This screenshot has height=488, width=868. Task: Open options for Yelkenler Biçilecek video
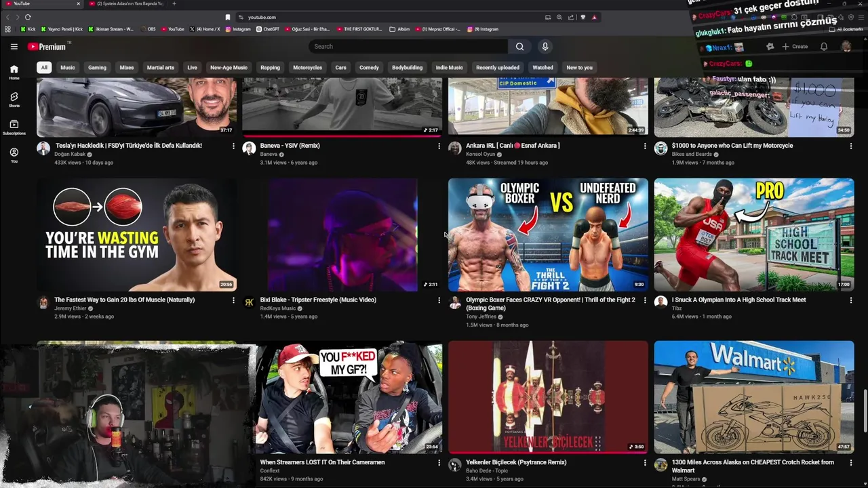coord(645,462)
